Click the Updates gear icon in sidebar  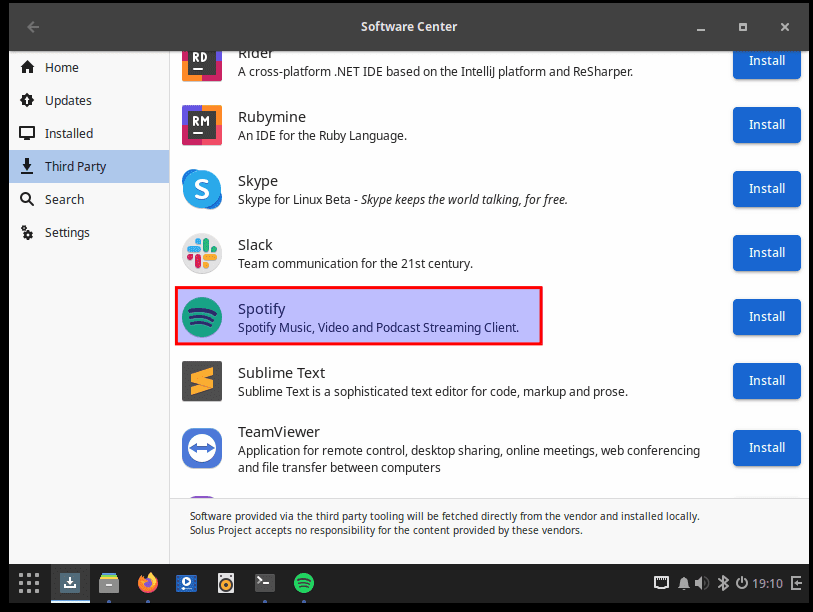(27, 100)
